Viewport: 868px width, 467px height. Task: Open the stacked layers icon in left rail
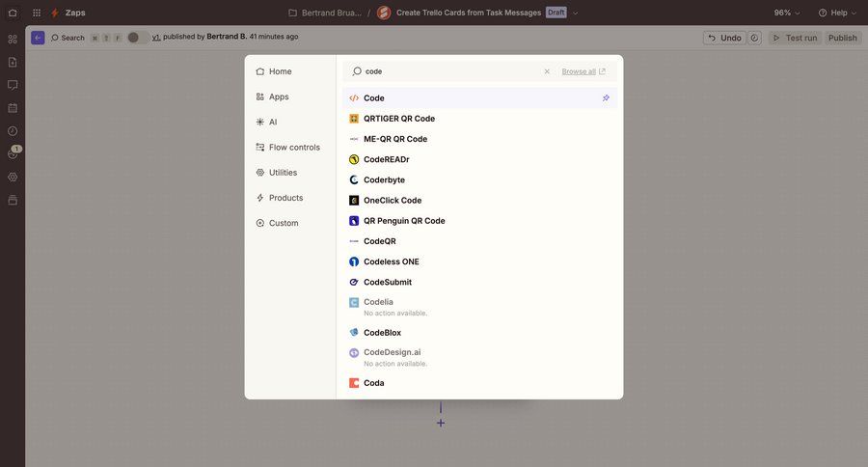pos(13,200)
